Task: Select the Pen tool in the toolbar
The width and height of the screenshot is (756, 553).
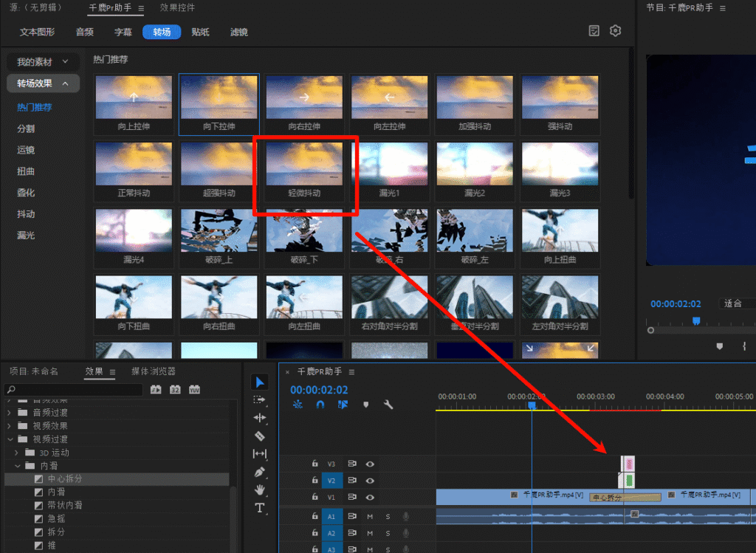Action: (259, 472)
